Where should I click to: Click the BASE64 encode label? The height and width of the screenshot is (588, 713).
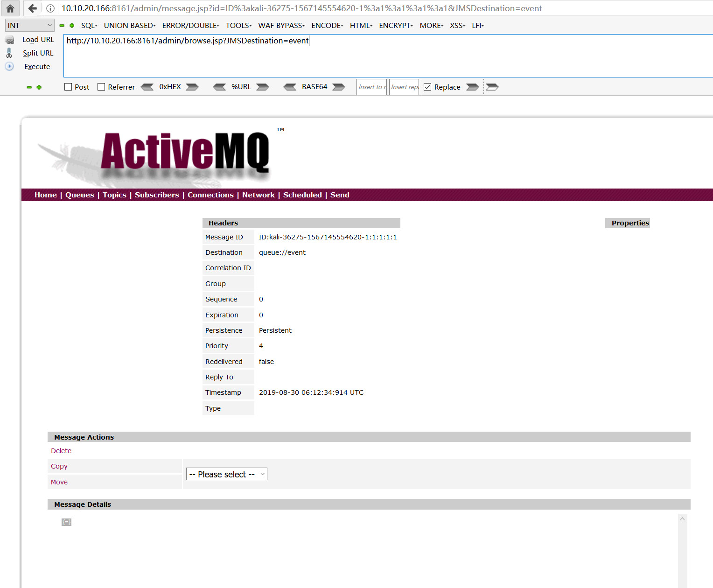point(315,87)
